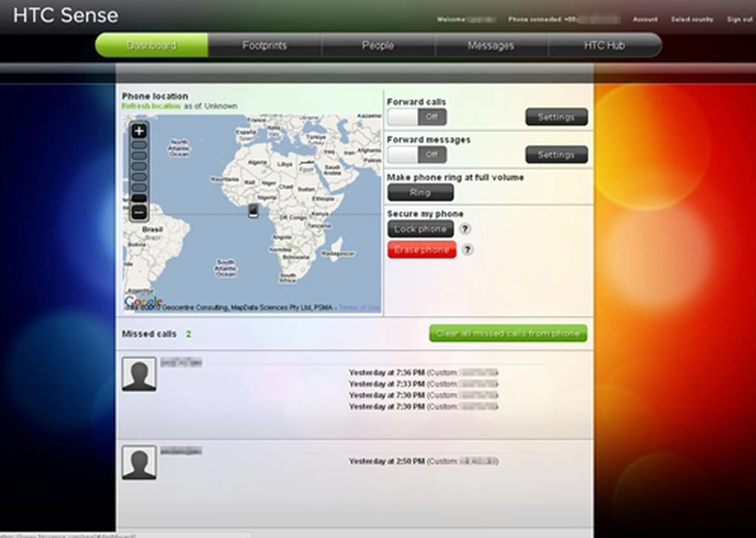
Task: Clear all missed calls from phone
Action: [x=508, y=334]
